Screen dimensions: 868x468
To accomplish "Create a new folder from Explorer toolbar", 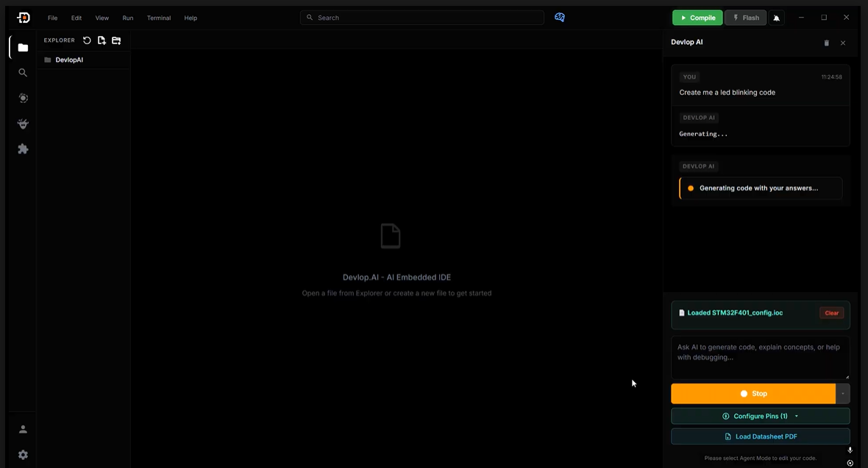I will [116, 40].
